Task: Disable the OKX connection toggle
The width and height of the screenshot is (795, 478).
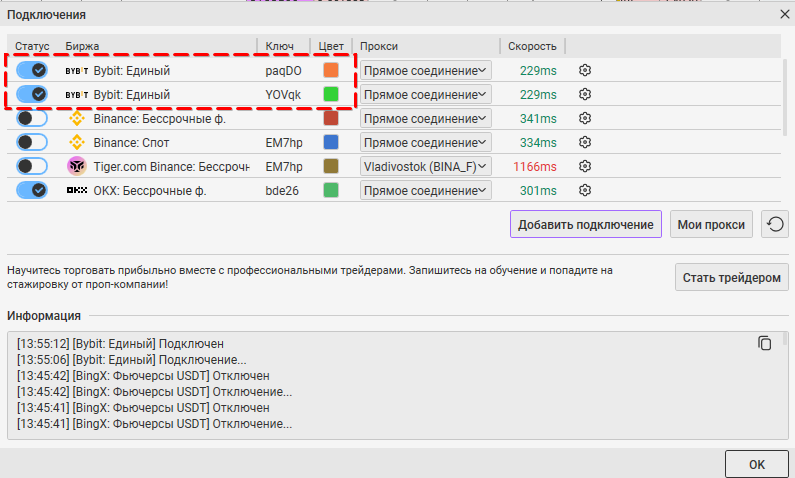Action: (x=32, y=190)
